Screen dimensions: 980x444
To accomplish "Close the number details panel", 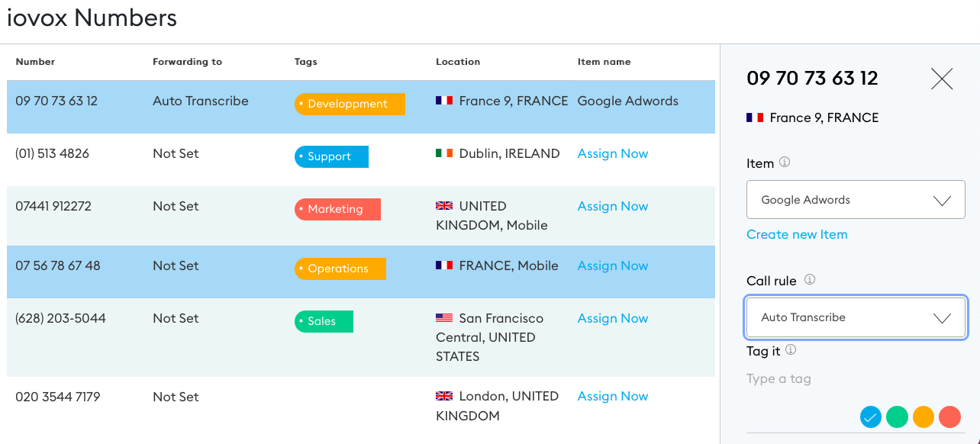I will coord(942,79).
